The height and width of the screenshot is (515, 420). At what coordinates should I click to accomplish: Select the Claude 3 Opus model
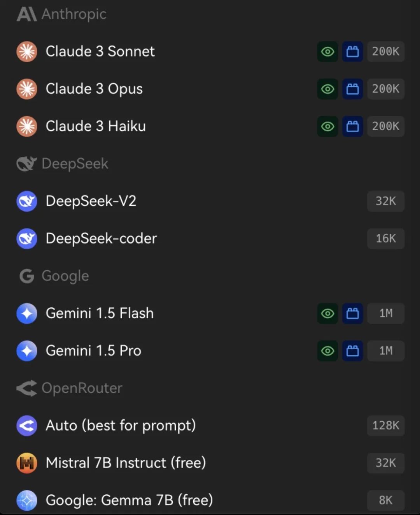click(94, 89)
